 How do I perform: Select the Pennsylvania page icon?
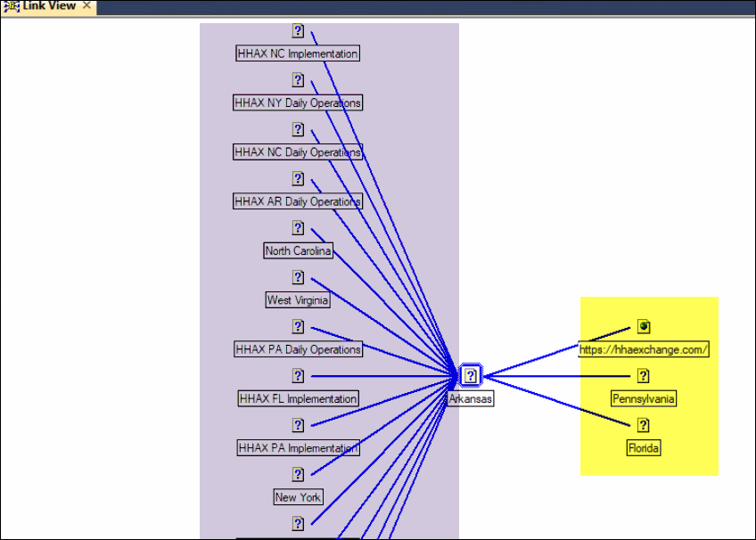644,375
